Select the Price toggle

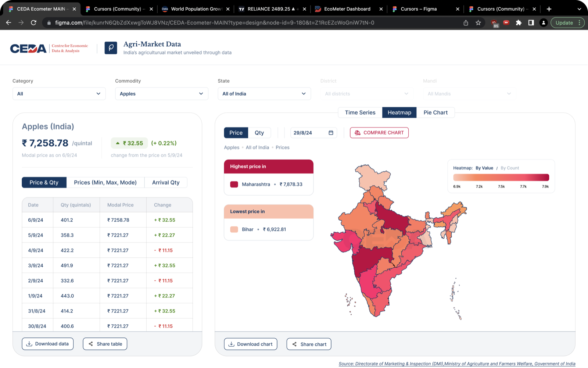[236, 133]
